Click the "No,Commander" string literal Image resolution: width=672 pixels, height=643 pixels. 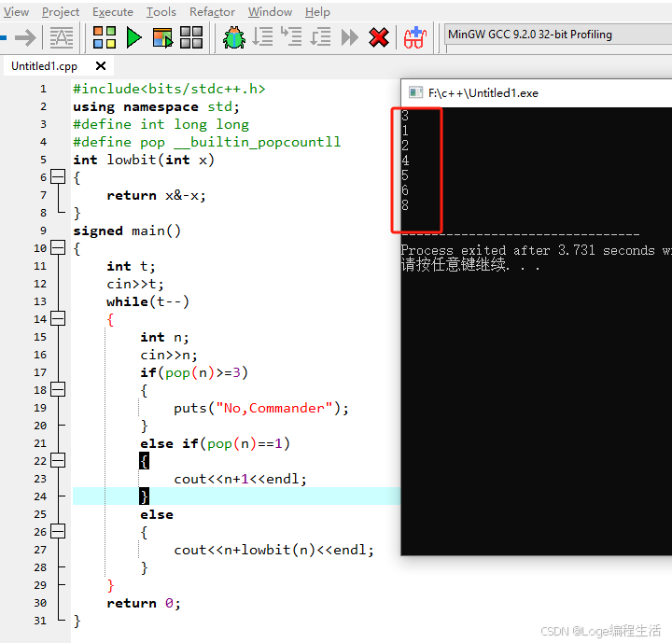point(274,408)
